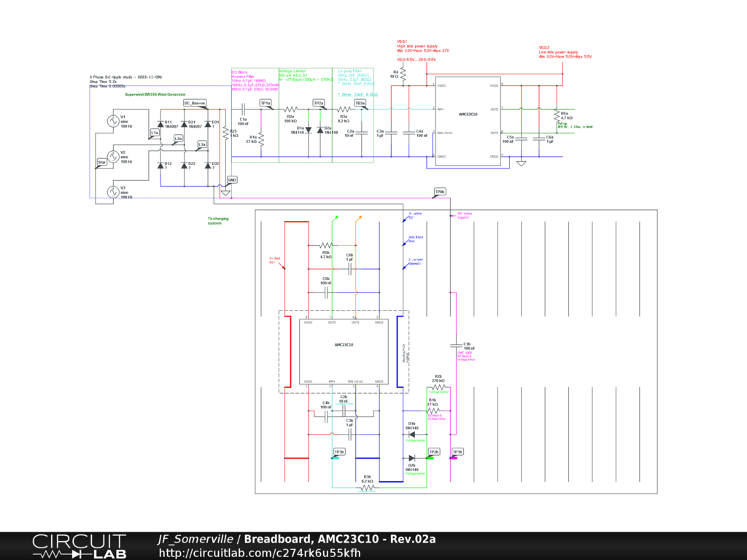747x560 pixels.
Task: Click the R4 10 Ω resistor symbol
Action: point(403,74)
